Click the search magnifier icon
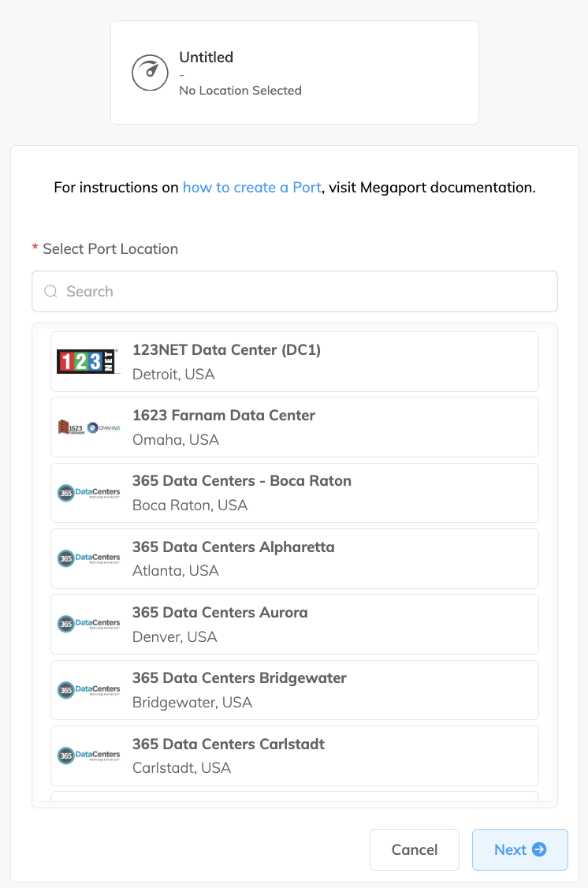This screenshot has height=888, width=588. (50, 291)
